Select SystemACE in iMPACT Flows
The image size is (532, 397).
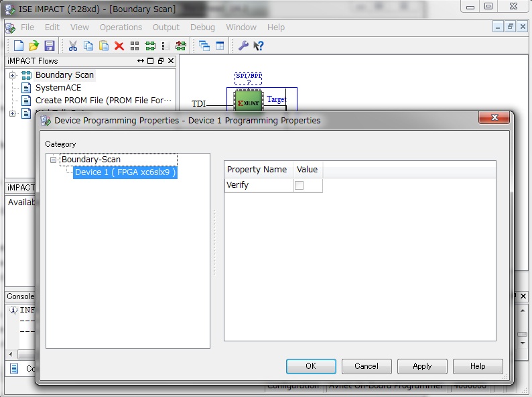click(58, 88)
